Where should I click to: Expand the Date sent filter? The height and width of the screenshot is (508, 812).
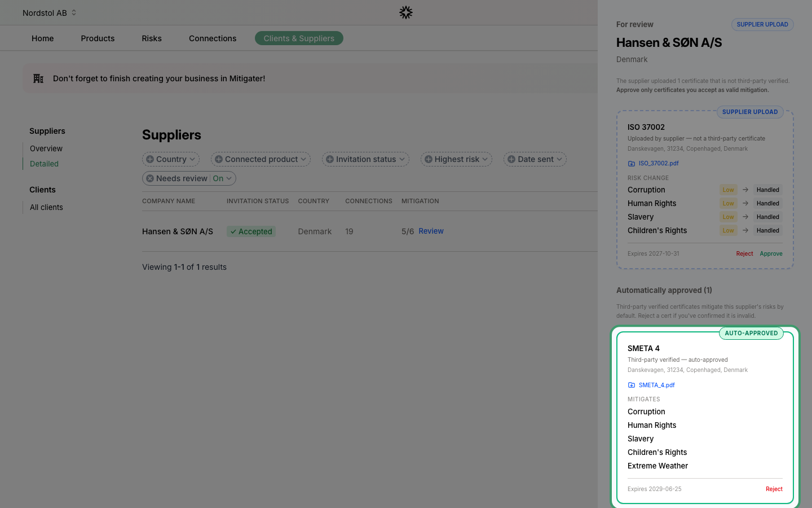[x=535, y=159]
